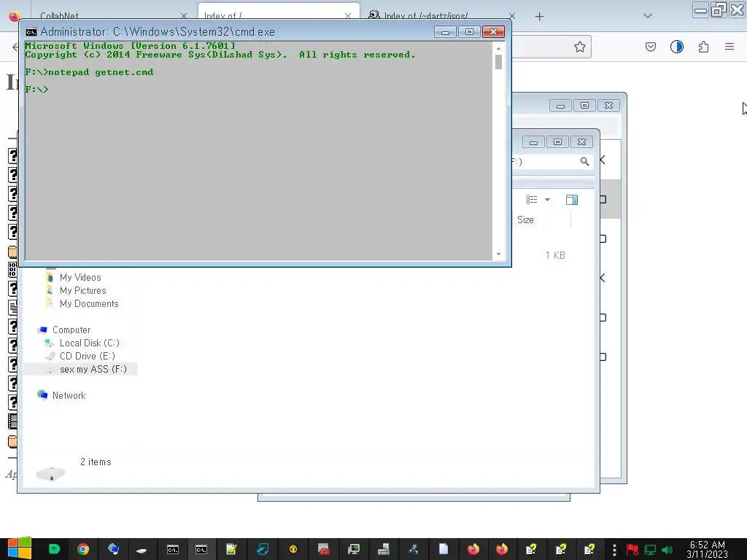Screen dimensions: 747x560
Task: Maximize the front Explorer window
Action: (x=558, y=142)
